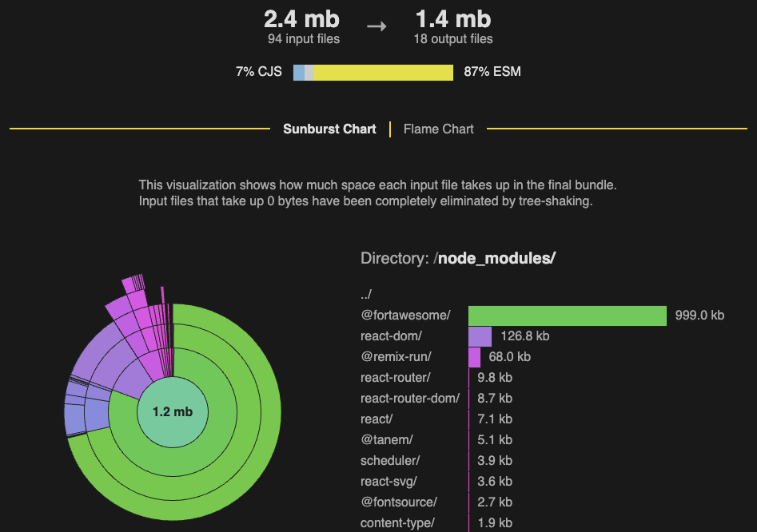Select the Sunburst Chart tab

click(x=329, y=129)
